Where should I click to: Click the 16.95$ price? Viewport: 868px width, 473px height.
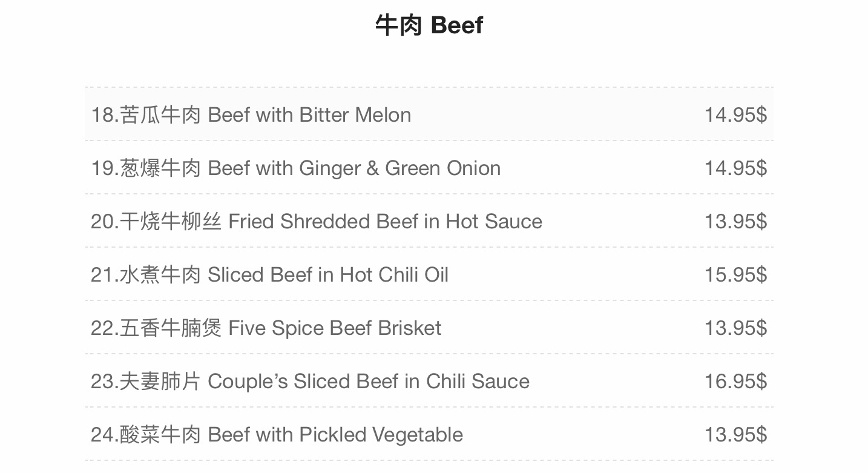(x=735, y=382)
